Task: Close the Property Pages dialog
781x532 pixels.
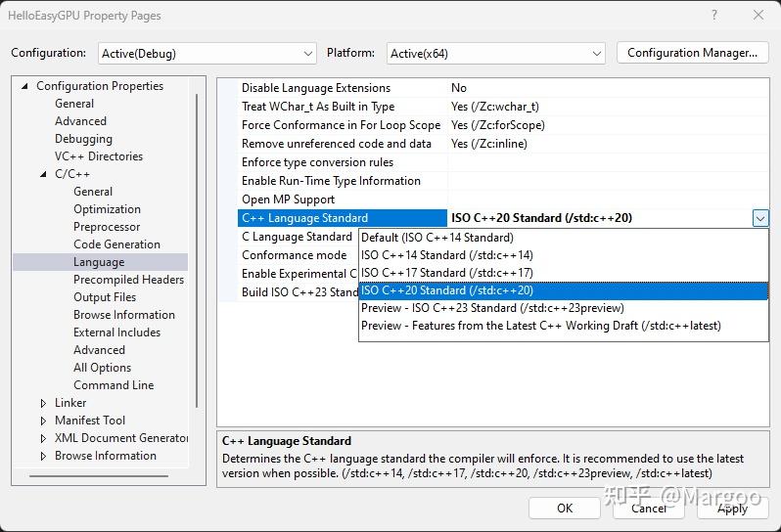Action: pos(758,15)
